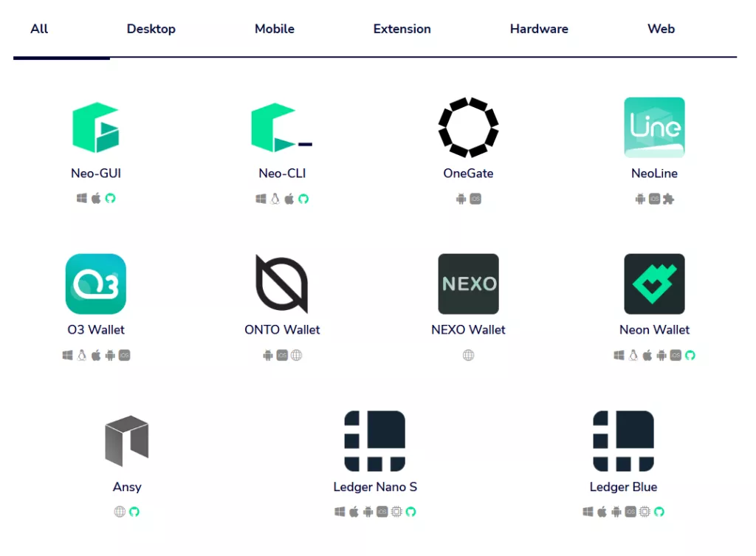Click the Linux icon under Neon Wallet

[633, 355]
